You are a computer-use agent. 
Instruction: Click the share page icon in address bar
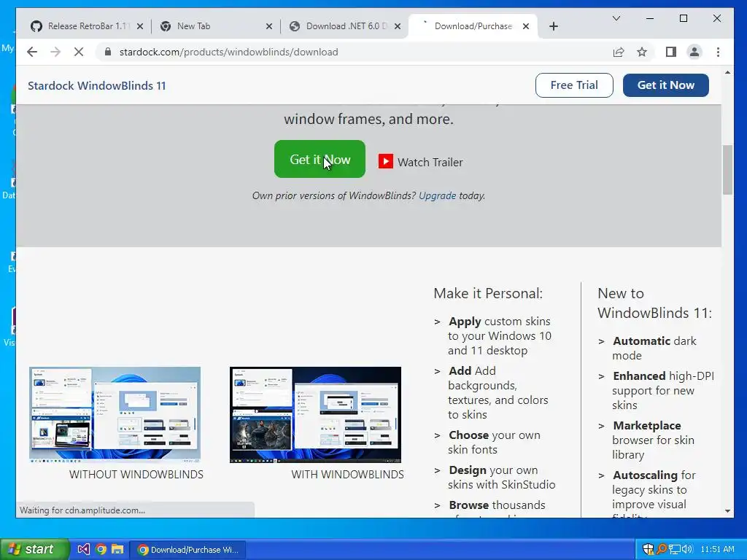[x=619, y=52]
